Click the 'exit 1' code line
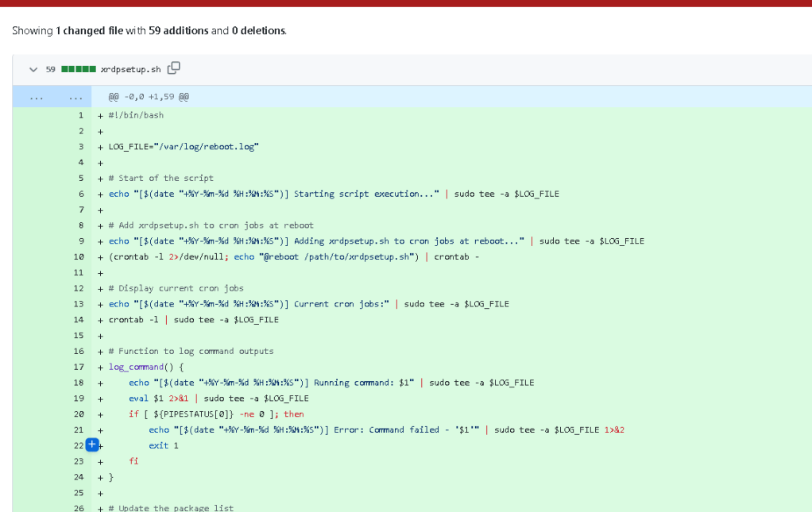Screen dimensions: 812x512 coord(164,446)
